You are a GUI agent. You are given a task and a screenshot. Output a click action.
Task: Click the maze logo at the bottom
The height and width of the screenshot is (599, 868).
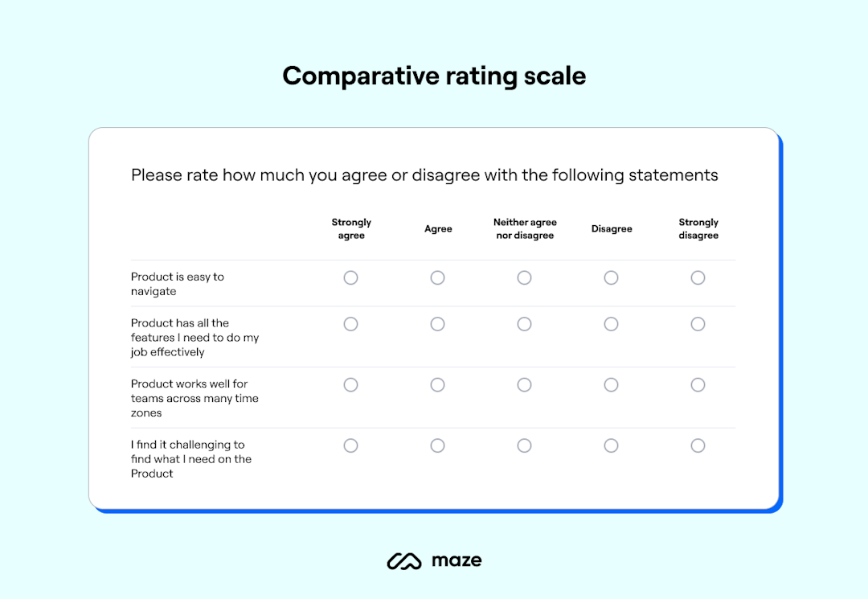[x=434, y=560]
